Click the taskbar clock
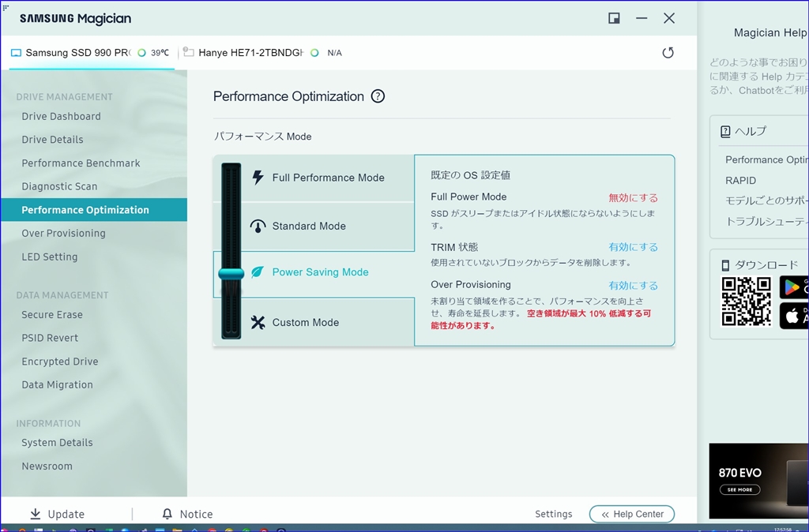The height and width of the screenshot is (532, 809). [x=783, y=530]
